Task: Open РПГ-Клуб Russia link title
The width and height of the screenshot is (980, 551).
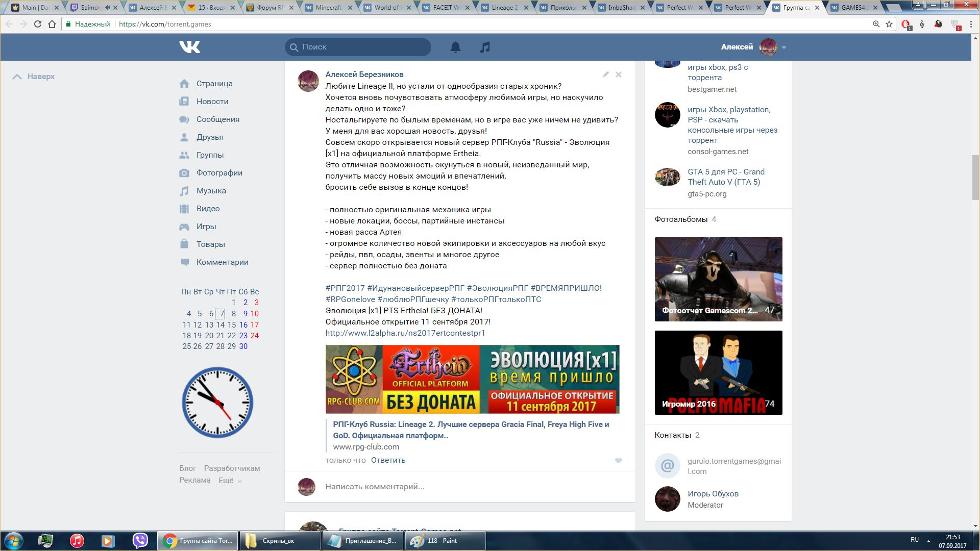Action: click(471, 430)
